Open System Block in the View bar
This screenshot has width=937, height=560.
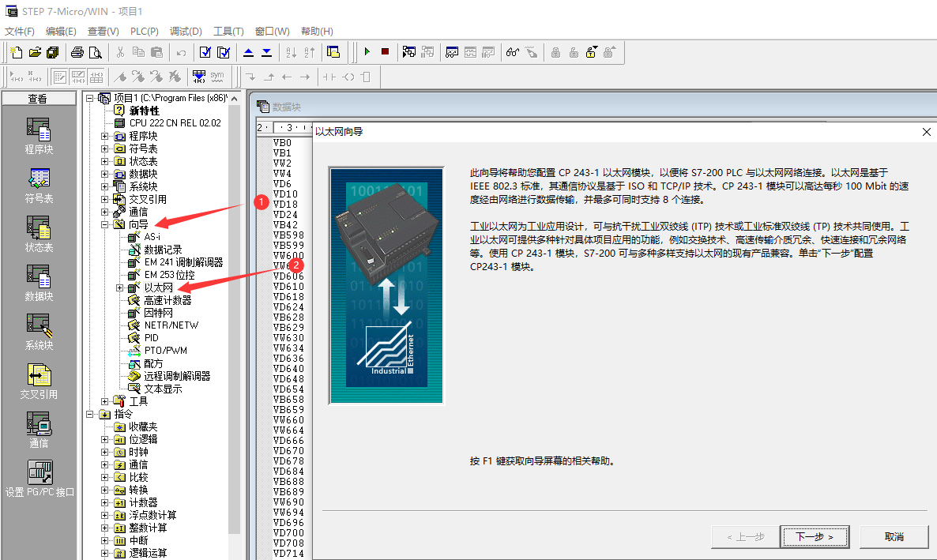tap(39, 333)
